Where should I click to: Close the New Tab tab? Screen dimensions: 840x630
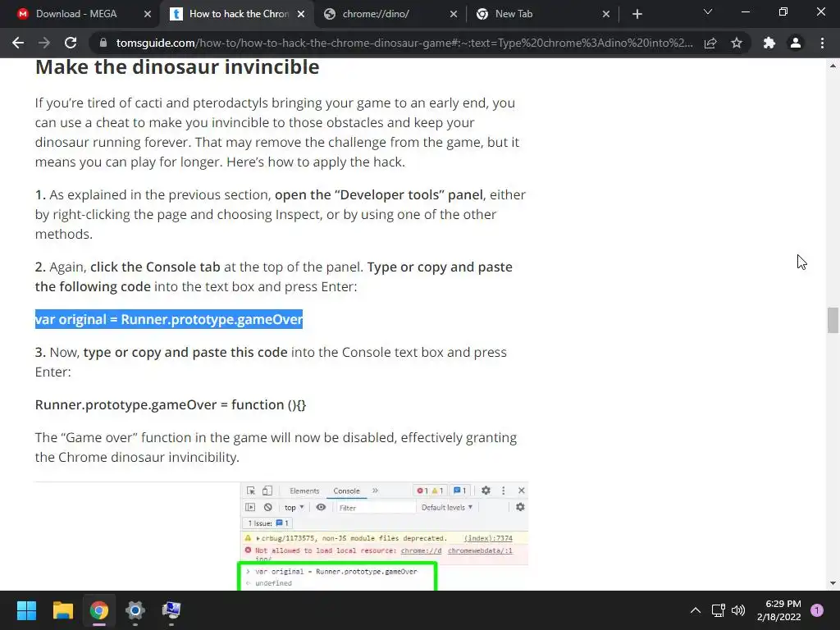pos(606,15)
